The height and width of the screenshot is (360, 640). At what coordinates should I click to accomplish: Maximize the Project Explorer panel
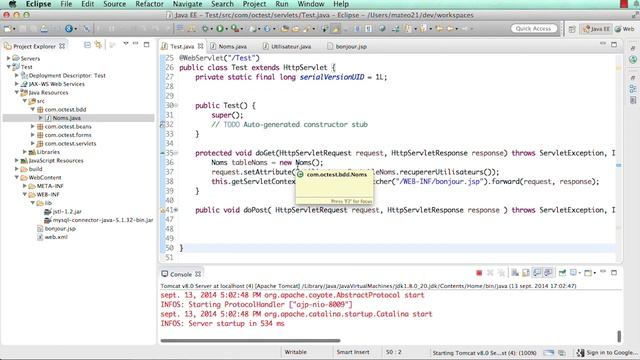[x=147, y=44]
